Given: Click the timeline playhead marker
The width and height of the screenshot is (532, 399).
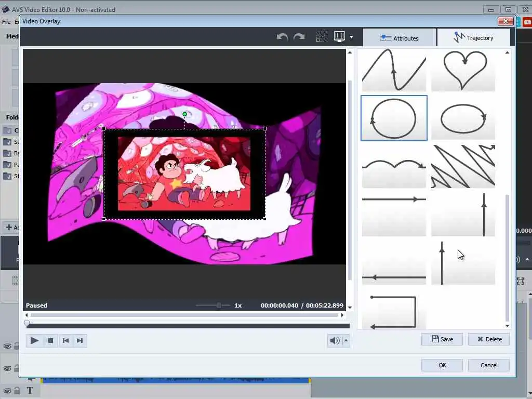Looking at the screenshot, I should point(27,323).
